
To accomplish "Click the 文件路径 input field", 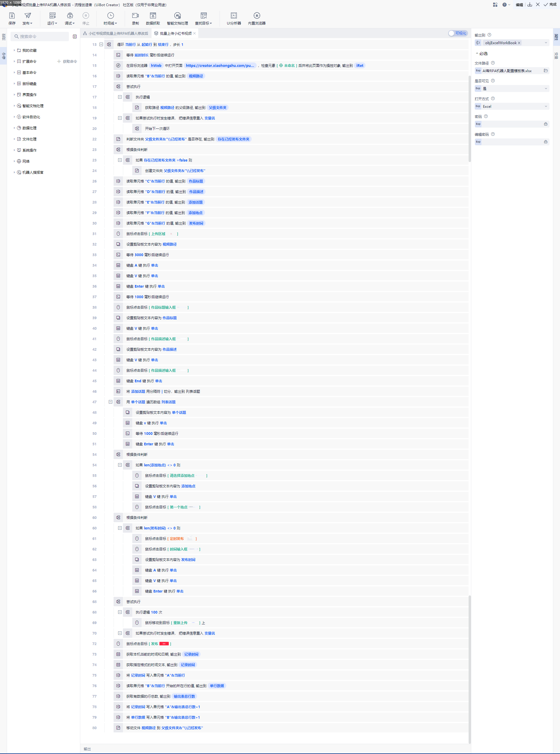I will tap(512, 70).
